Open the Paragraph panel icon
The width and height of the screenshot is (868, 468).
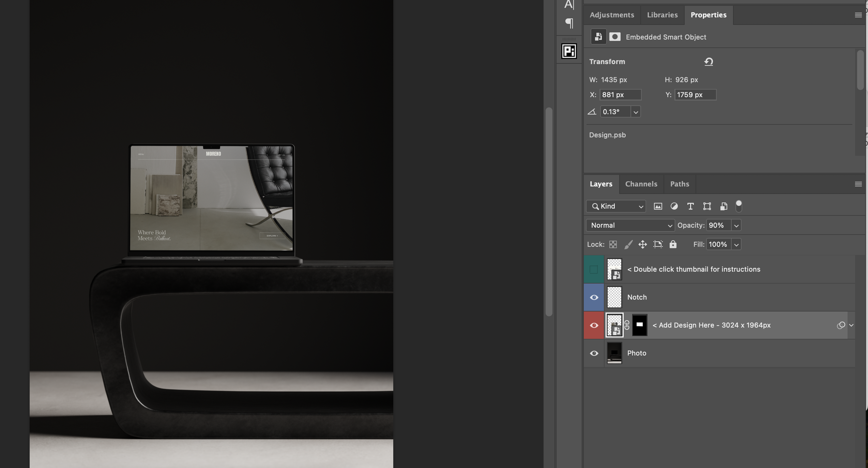(x=569, y=23)
